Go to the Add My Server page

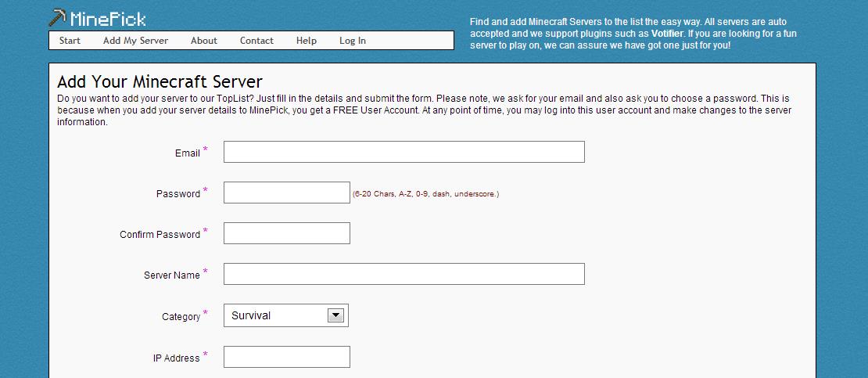135,41
